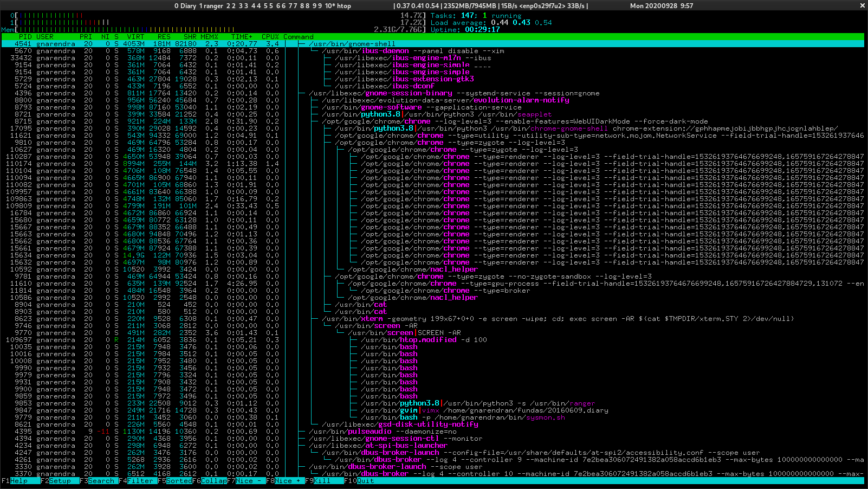Screen dimensions: 868x489
Task: Select the chrome gpu-process row
Action: (432, 284)
